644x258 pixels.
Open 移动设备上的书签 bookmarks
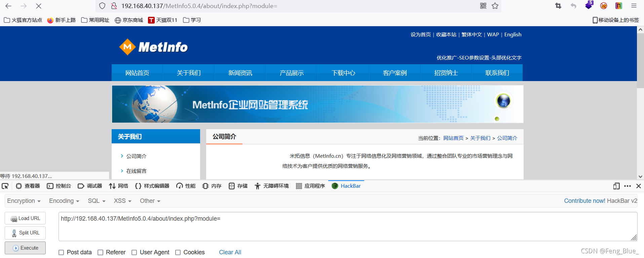coord(616,20)
